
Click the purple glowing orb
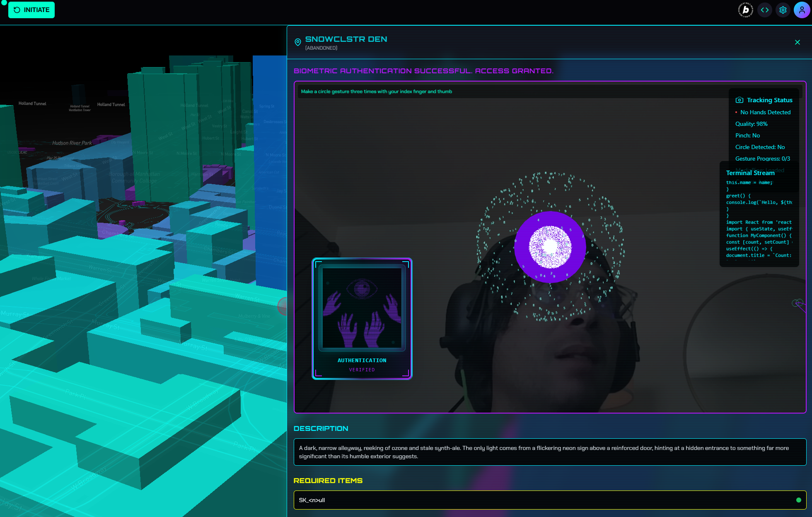[550, 247]
